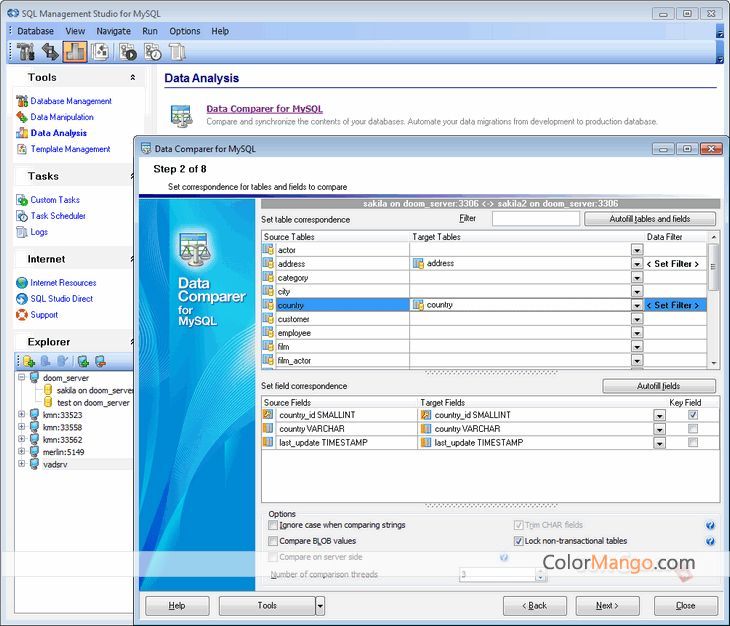Screen dimensions: 730x626
Task: Toggle Trim CHAR fields checkbox
Action: coord(518,525)
